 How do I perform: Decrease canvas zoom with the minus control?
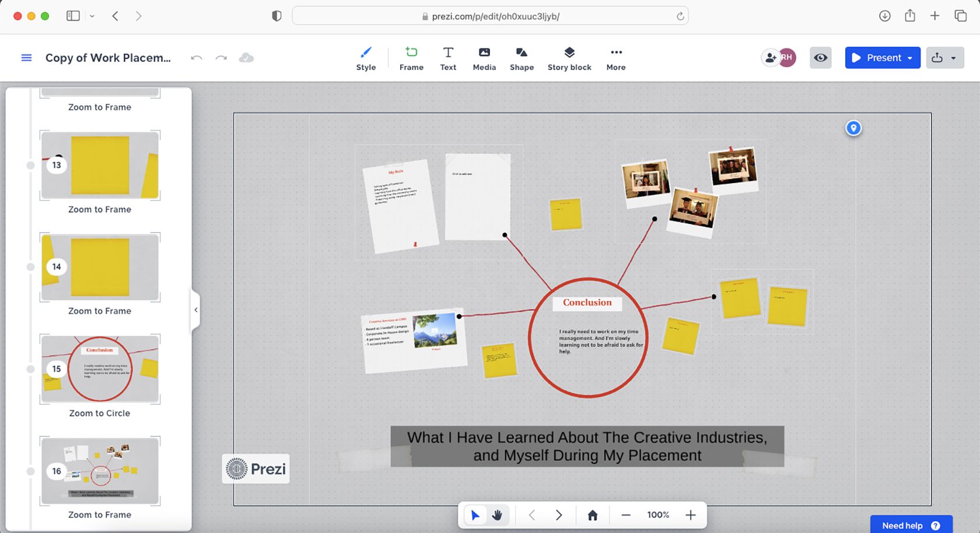tap(625, 515)
